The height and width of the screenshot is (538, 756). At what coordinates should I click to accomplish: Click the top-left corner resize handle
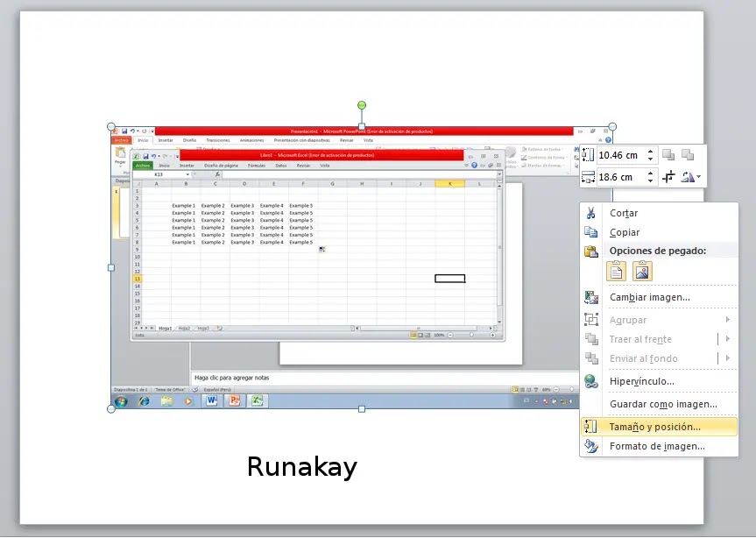(111, 127)
